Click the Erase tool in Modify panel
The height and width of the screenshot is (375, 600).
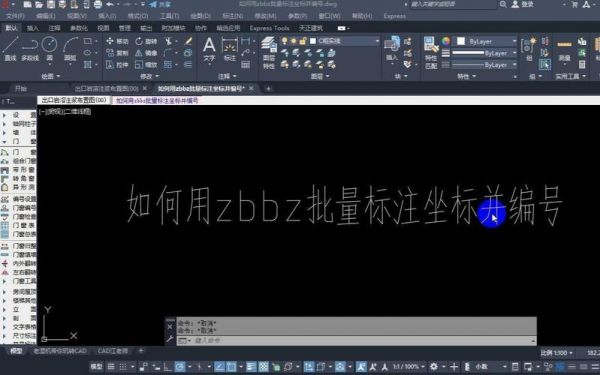pyautogui.click(x=188, y=41)
